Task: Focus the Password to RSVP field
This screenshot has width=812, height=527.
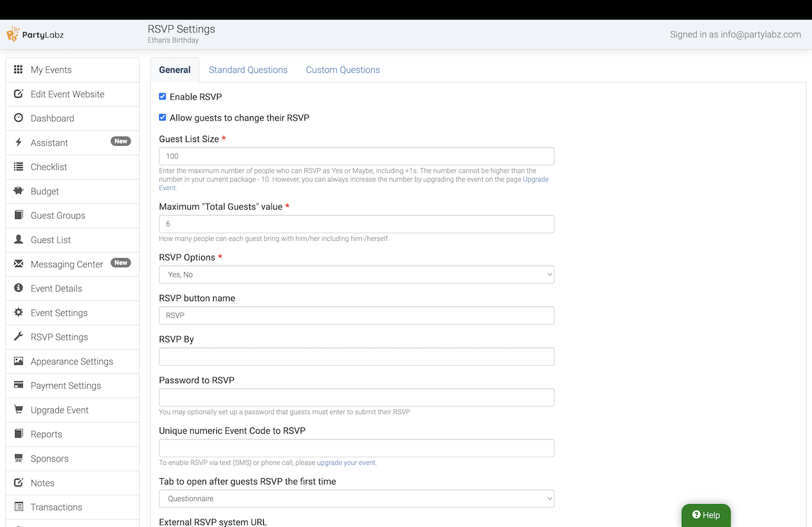Action: click(x=356, y=398)
